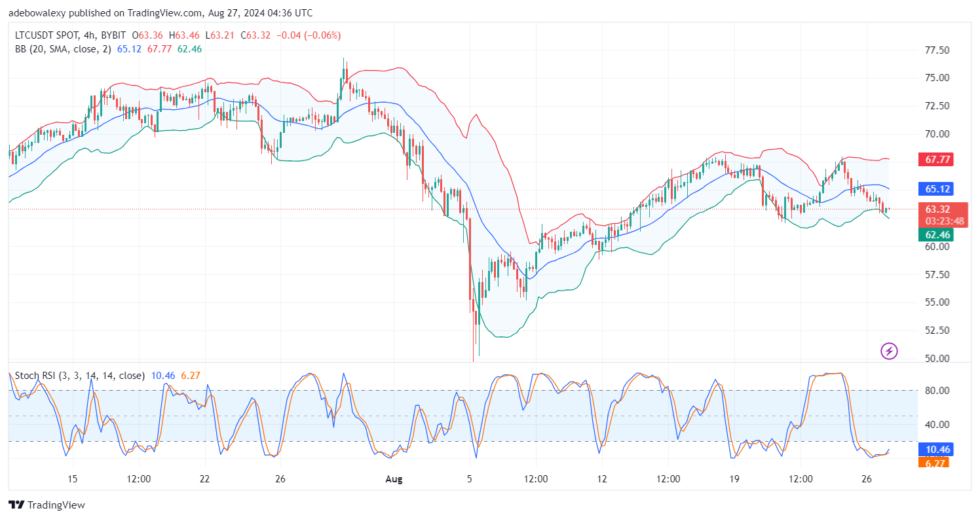Click the 5 date label on time axis

point(469,479)
